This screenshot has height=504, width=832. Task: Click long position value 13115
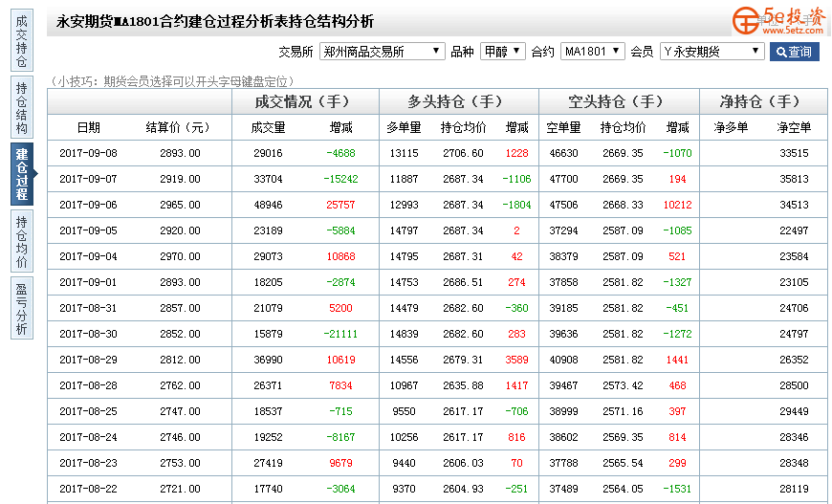[x=404, y=153]
